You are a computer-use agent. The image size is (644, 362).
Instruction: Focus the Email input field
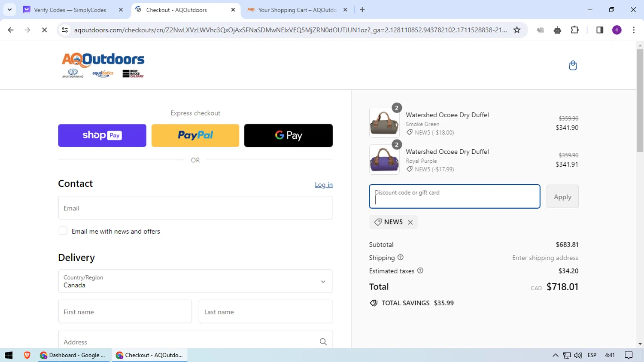click(195, 208)
